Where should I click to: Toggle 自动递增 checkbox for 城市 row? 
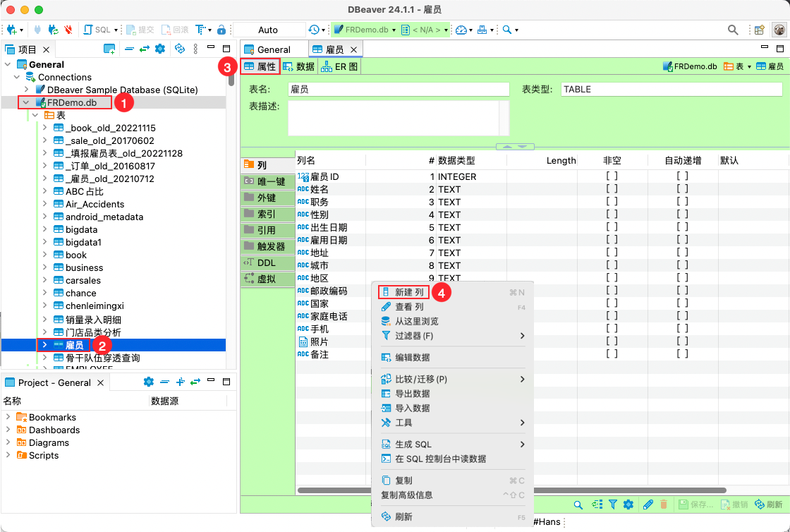pos(682,265)
